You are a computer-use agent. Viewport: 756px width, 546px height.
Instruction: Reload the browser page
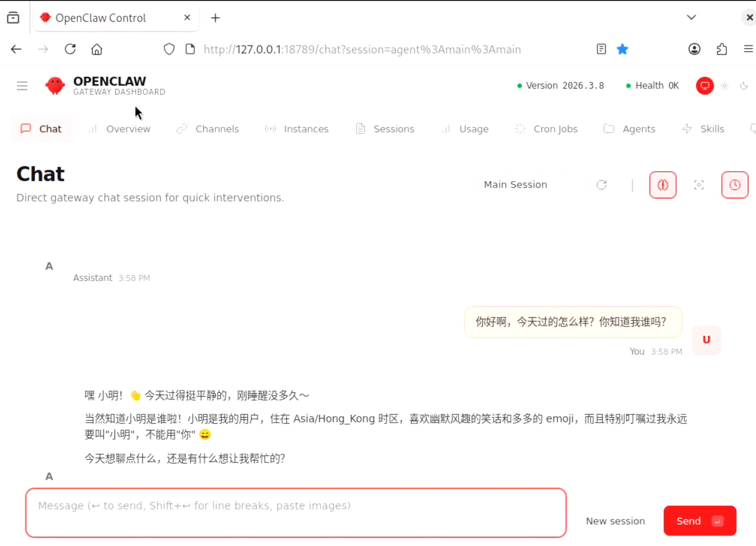coord(70,49)
